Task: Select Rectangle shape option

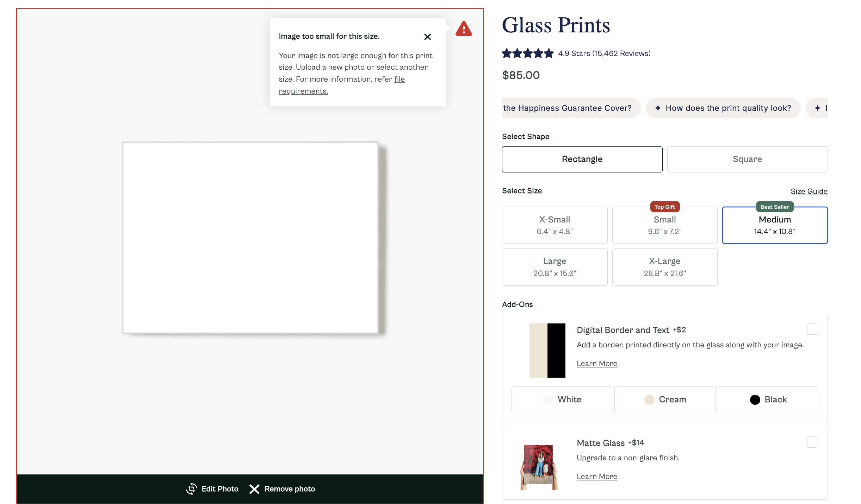Action: tap(582, 159)
